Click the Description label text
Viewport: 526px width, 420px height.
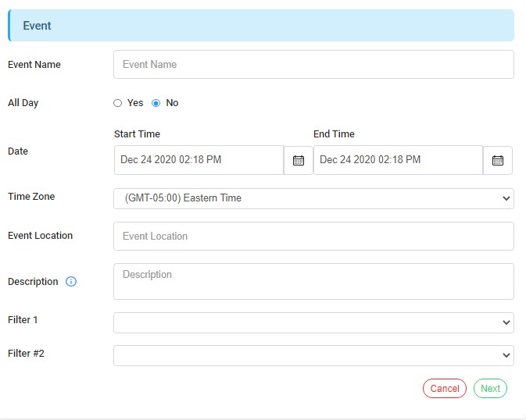pyautogui.click(x=33, y=281)
